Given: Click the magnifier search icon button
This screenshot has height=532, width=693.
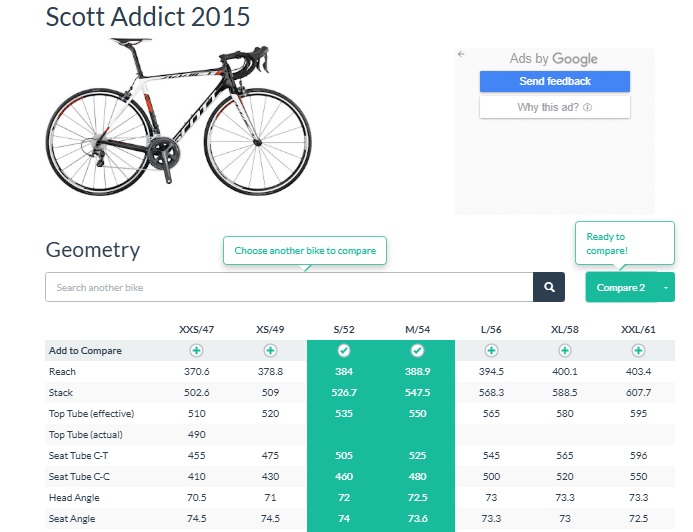Looking at the screenshot, I should tap(549, 288).
